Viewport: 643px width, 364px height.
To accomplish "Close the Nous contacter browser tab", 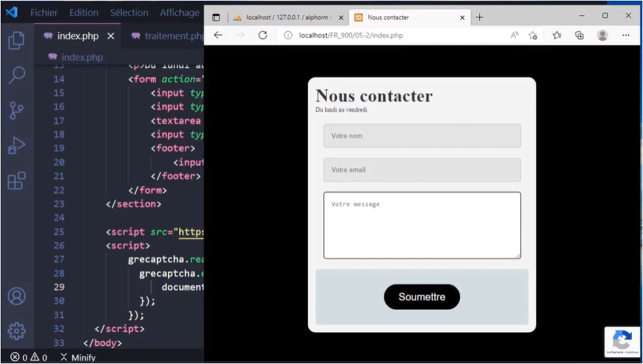I will point(462,18).
